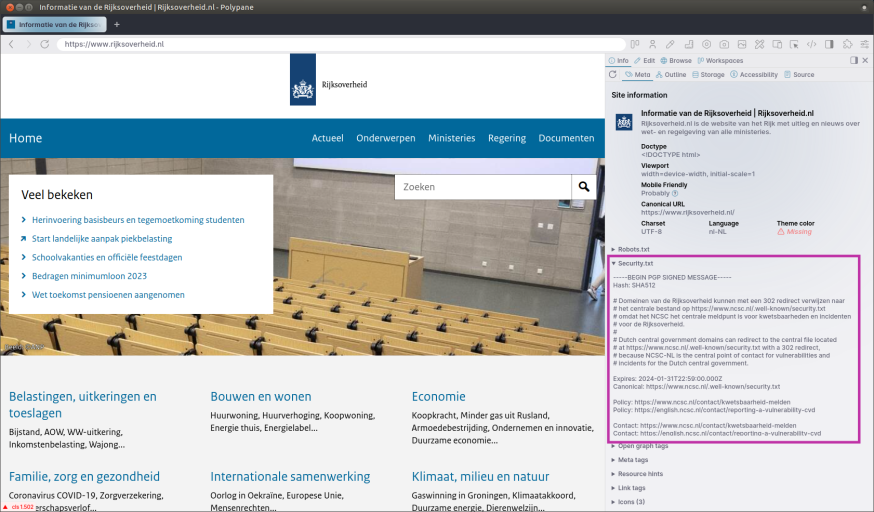
Task: Activate the element inspector cursor icon
Action: (x=794, y=44)
